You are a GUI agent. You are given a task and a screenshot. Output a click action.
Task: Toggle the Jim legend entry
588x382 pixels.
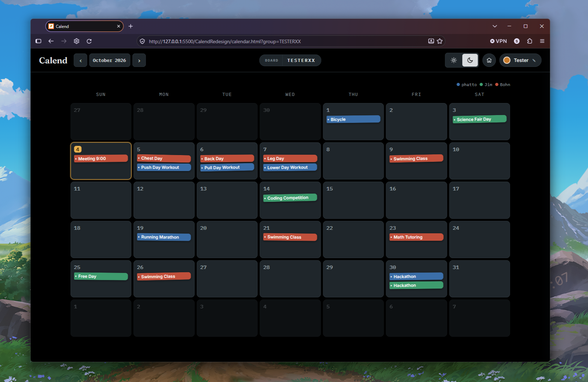pyautogui.click(x=486, y=85)
